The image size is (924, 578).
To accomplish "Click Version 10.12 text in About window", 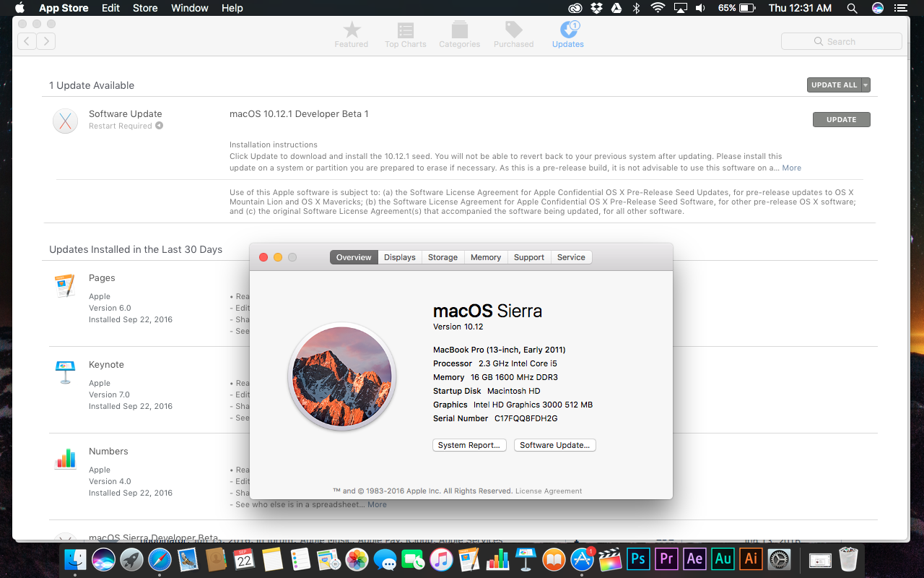I will pyautogui.click(x=458, y=327).
